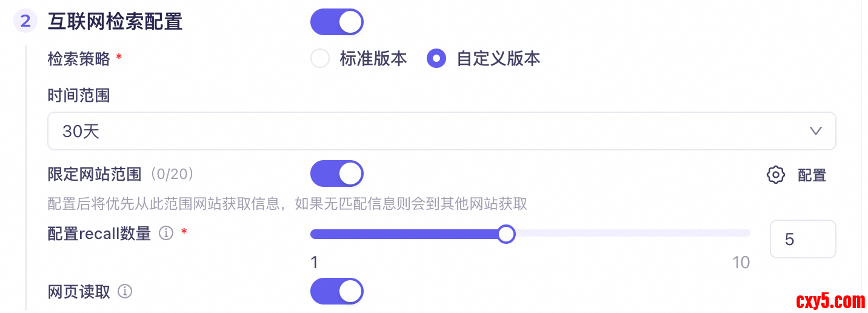This screenshot has width=868, height=313.
Task: Toggle the 互联网检索配置 switch
Action: click(x=336, y=22)
